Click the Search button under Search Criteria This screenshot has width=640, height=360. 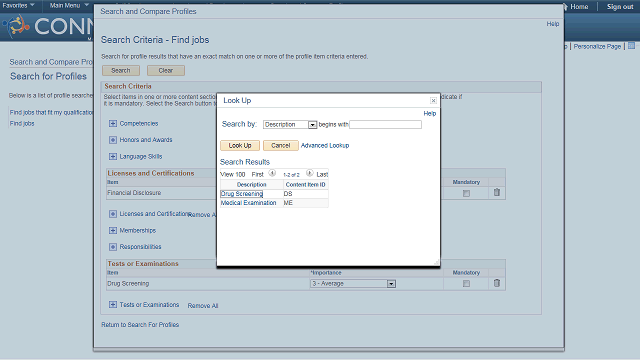point(121,71)
